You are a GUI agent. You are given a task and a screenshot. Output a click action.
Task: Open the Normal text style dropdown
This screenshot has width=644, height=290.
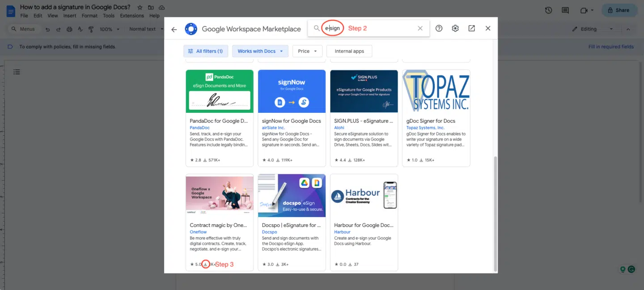pos(145,29)
